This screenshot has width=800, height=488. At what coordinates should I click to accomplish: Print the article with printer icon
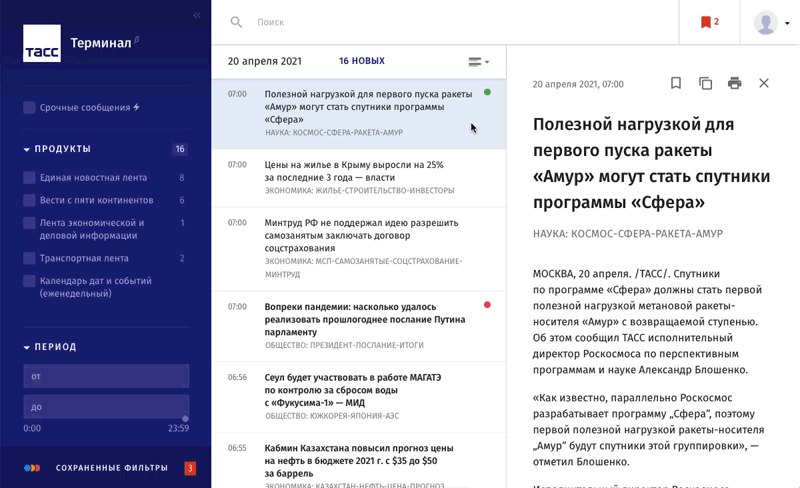tap(734, 83)
